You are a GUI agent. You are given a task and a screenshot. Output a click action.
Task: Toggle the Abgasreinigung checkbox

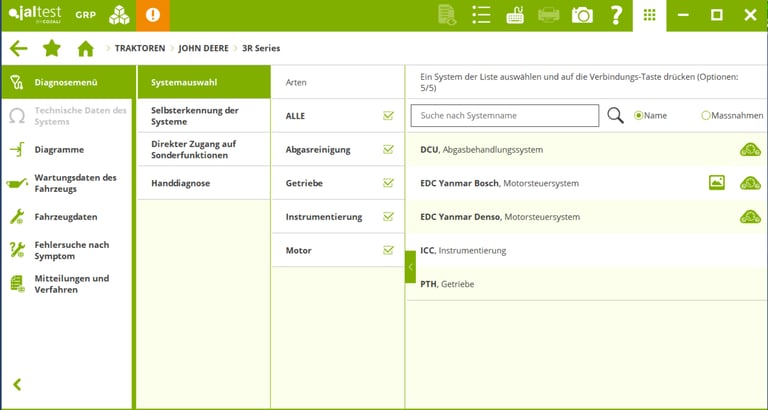pyautogui.click(x=388, y=149)
